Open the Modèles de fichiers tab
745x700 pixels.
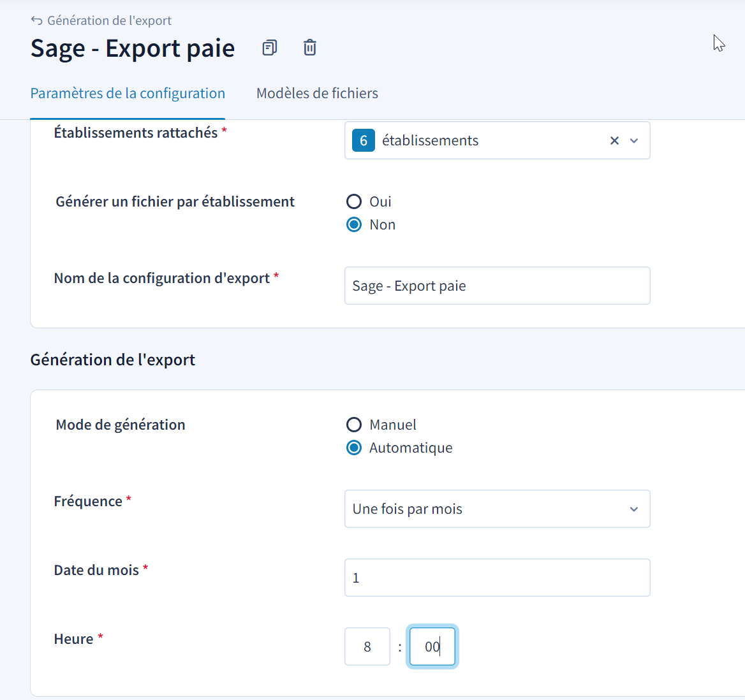coord(318,93)
